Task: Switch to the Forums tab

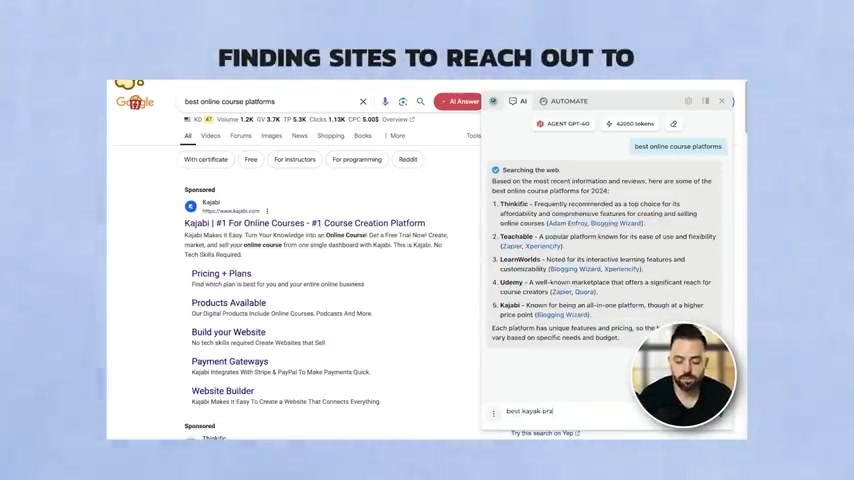Action: pos(241,136)
